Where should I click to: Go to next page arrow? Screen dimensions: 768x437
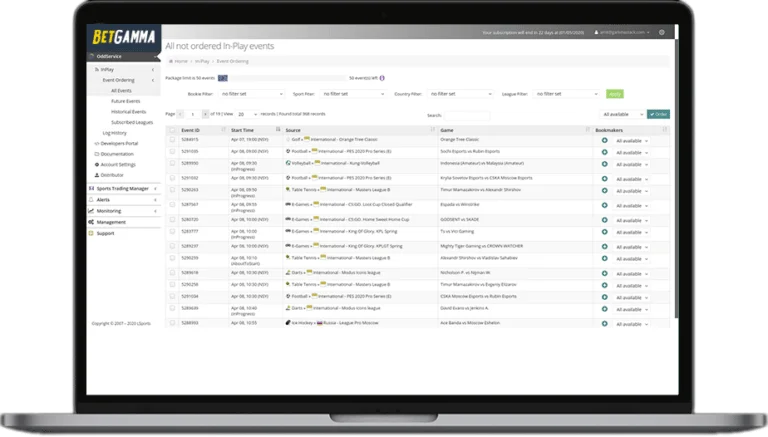tap(205, 114)
